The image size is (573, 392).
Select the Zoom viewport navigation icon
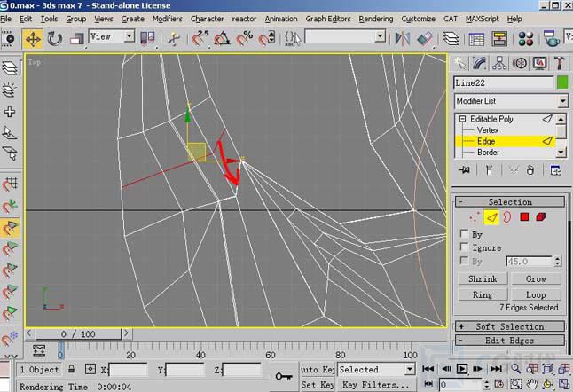515,369
